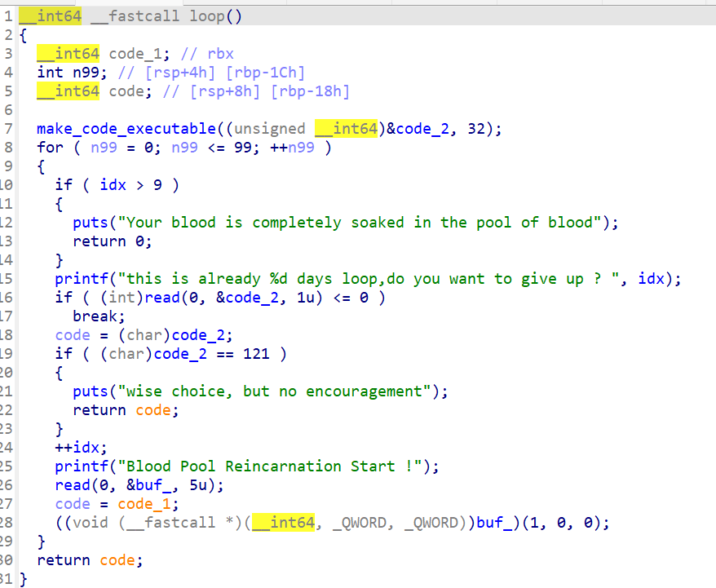Screen dimensions: 716x588
Task: Click line number 7 in the gutter
Action: click(7, 129)
